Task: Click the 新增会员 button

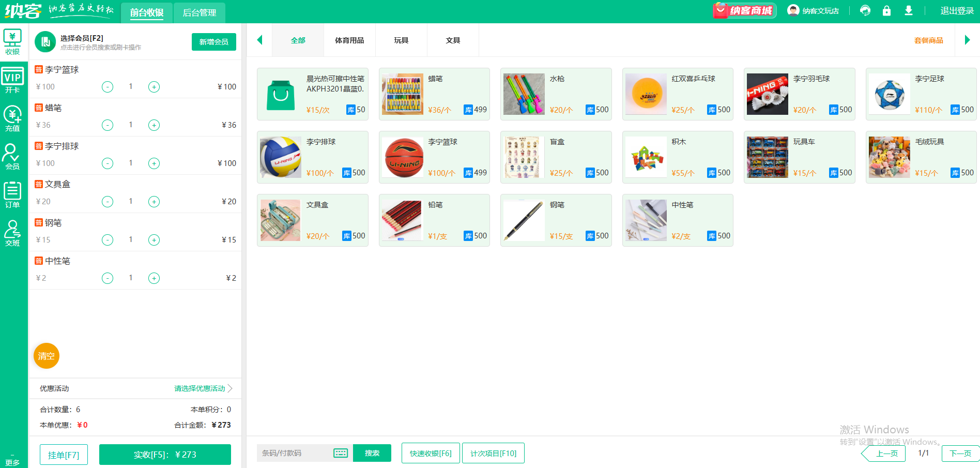Action: pyautogui.click(x=213, y=42)
